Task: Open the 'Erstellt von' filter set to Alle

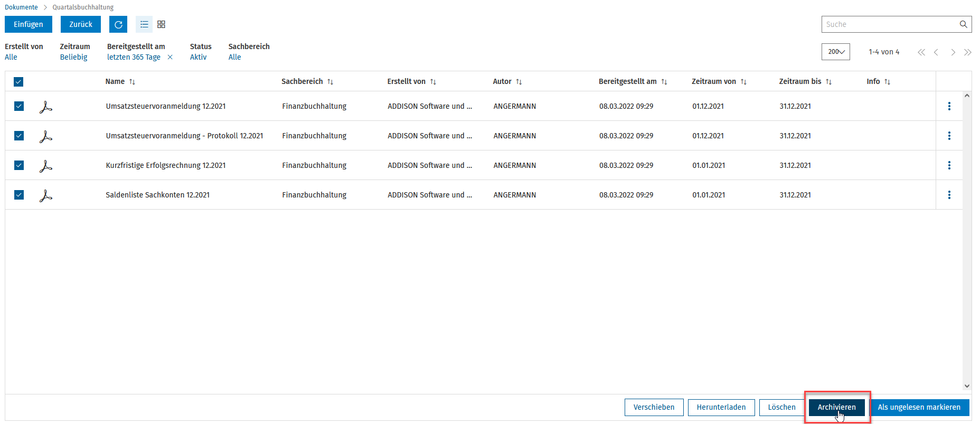Action: point(11,57)
